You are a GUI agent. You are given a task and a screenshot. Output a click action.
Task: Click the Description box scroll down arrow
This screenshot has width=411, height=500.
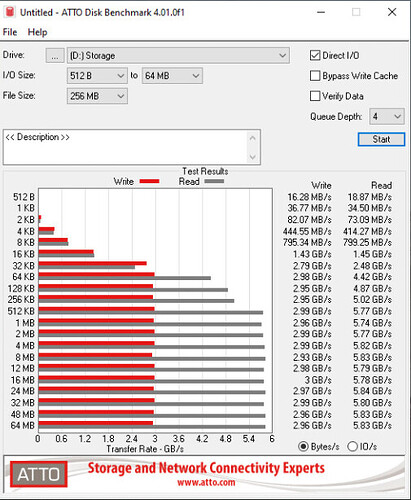pos(253,157)
